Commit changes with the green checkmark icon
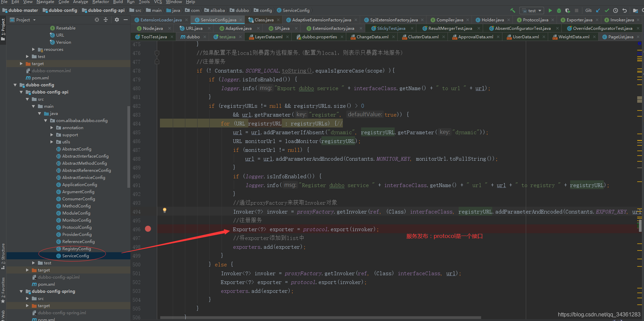Screen dimensions: 644x321 click(x=607, y=11)
